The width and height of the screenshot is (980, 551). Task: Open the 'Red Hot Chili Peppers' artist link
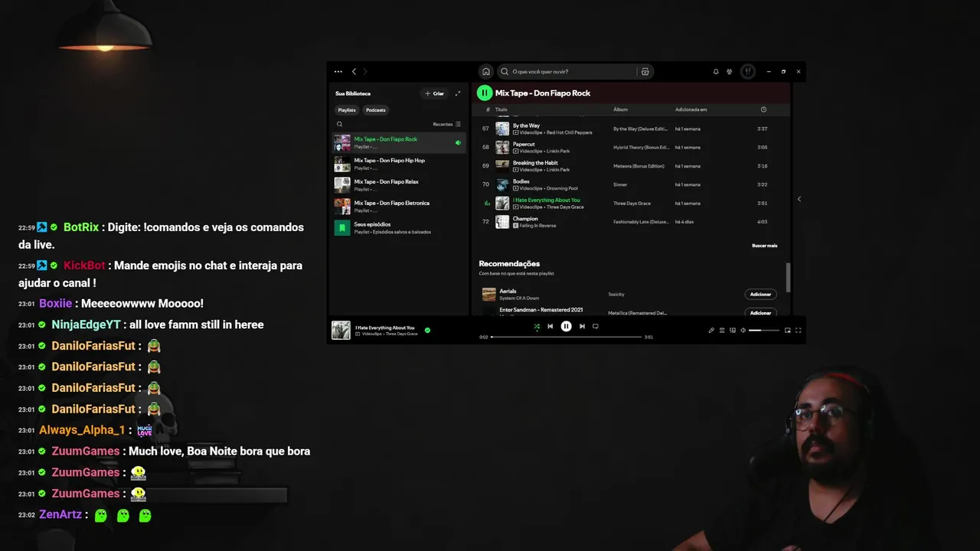click(570, 132)
